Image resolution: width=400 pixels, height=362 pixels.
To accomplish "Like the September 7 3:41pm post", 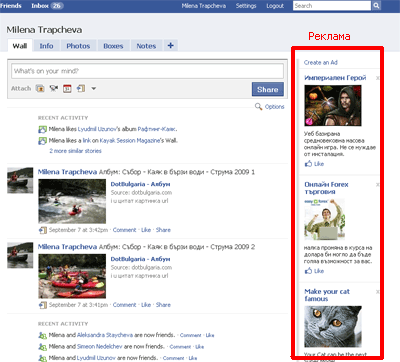I will coord(146,305).
